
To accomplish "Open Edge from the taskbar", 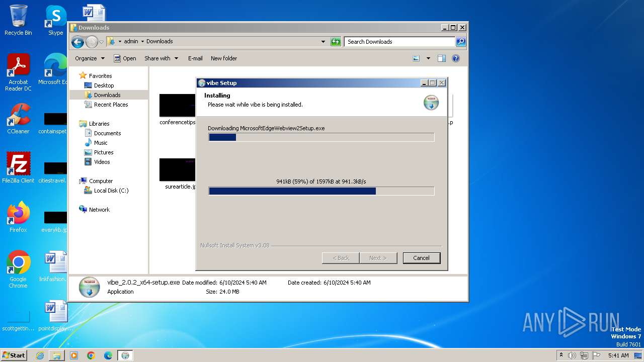I will 108,355.
